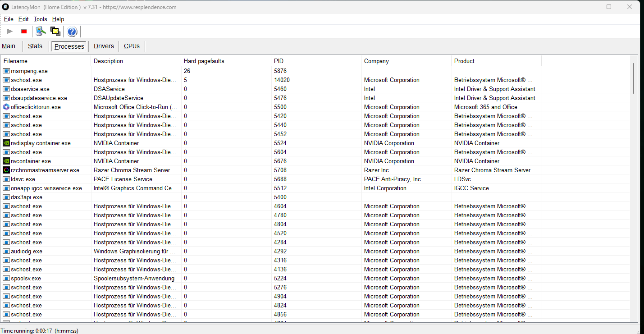Click the msmpeng.exe process icon
The width and height of the screenshot is (644, 334).
pyautogui.click(x=6, y=71)
